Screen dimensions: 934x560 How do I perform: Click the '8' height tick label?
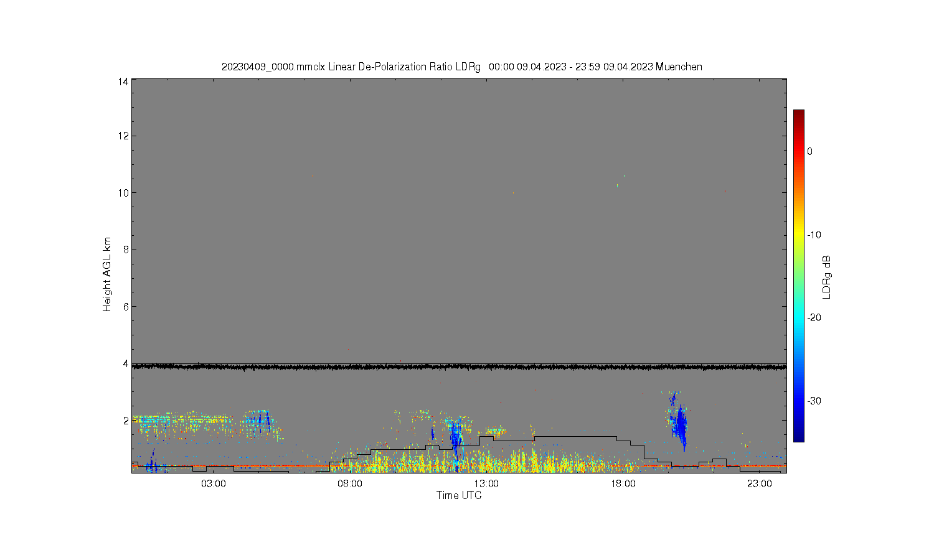coord(126,250)
